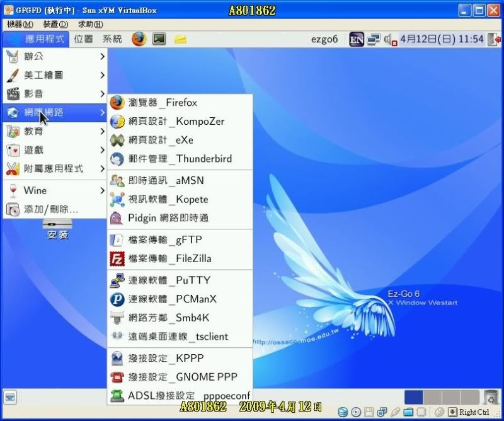Choose 郵件管理_Thunderbird entry

tap(180, 159)
